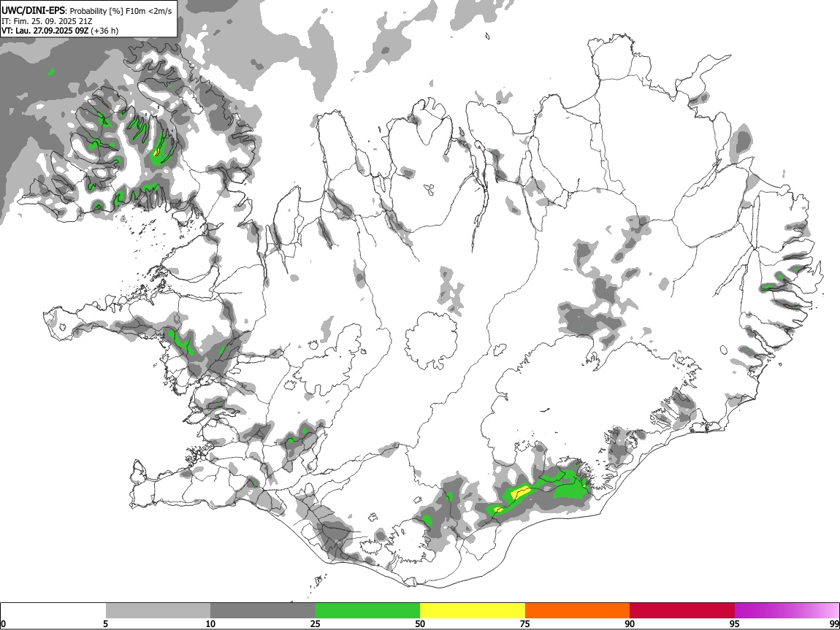Image resolution: width=840 pixels, height=630 pixels.
Task: Click the legend value '10'
Action: click(x=210, y=623)
